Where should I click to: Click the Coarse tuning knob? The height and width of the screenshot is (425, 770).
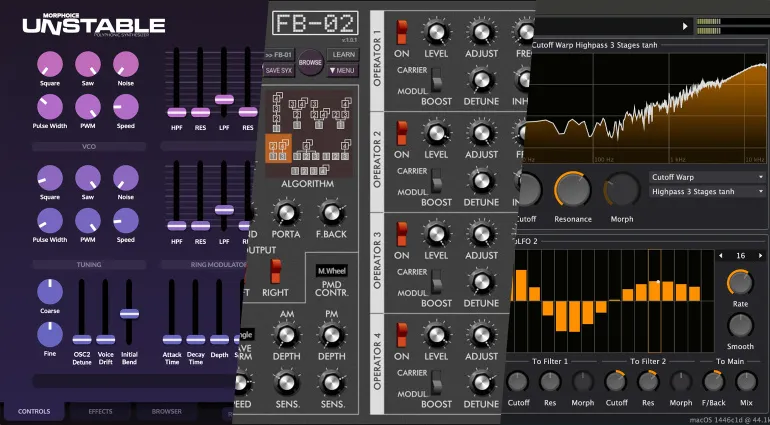pyautogui.click(x=50, y=292)
